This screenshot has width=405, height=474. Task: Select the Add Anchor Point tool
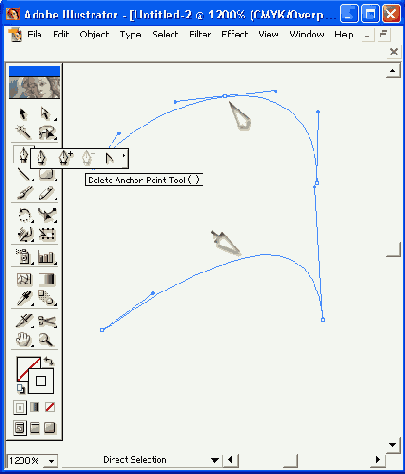pyautogui.click(x=65, y=158)
